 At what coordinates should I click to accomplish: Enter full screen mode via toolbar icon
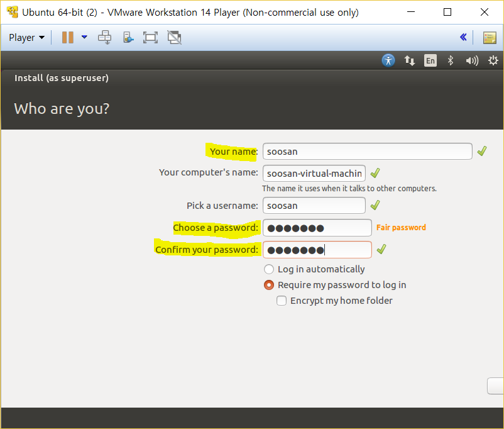coord(150,37)
